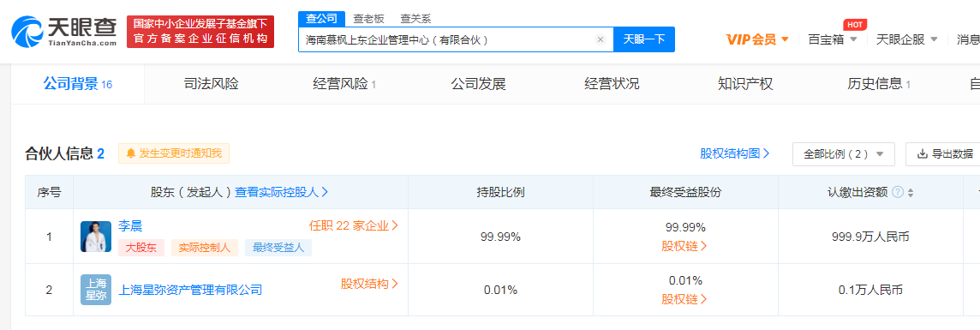Image resolution: width=980 pixels, height=330 pixels.
Task: Expand the 百宝箱 menu
Action: [833, 39]
